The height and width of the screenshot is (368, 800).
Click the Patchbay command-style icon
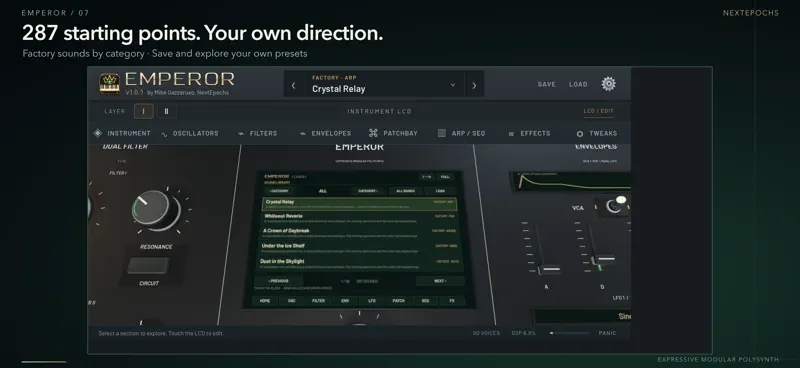click(373, 133)
